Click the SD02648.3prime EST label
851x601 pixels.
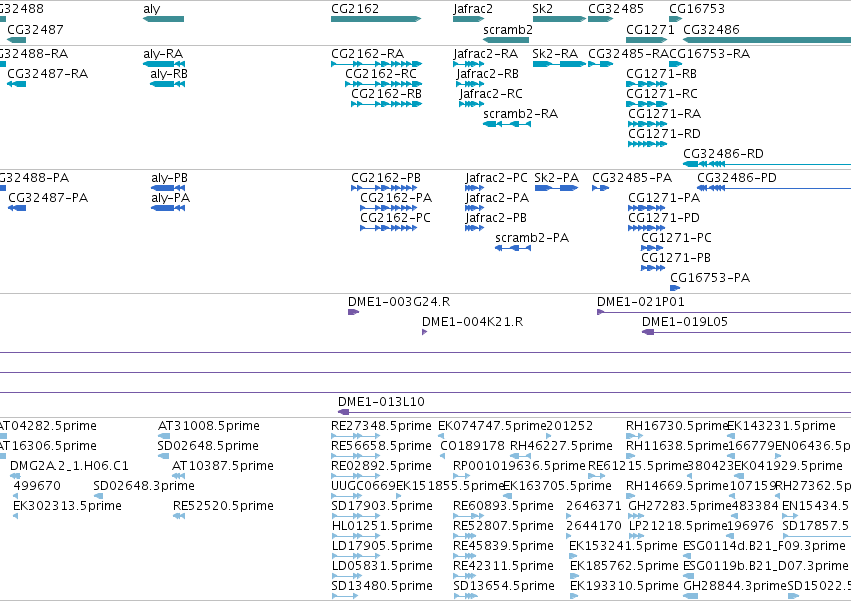tap(144, 486)
